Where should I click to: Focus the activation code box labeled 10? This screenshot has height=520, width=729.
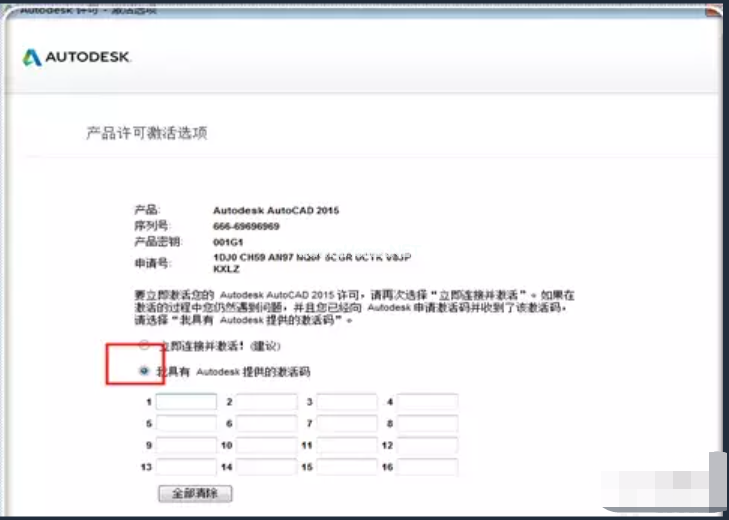click(267, 446)
